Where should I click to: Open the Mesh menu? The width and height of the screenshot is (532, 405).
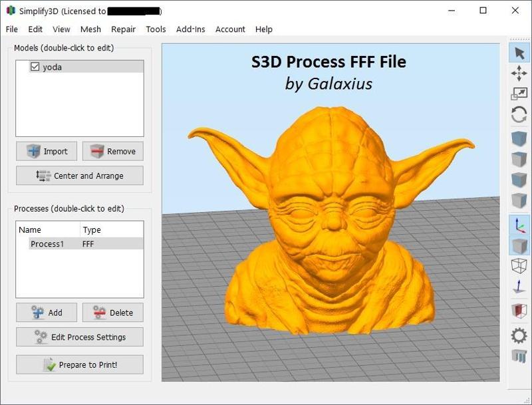90,29
